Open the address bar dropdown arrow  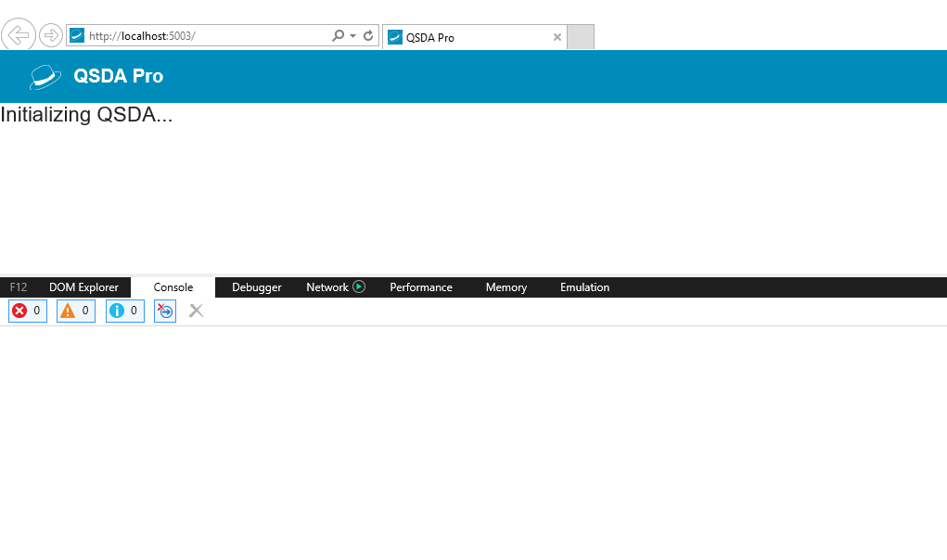[x=352, y=36]
